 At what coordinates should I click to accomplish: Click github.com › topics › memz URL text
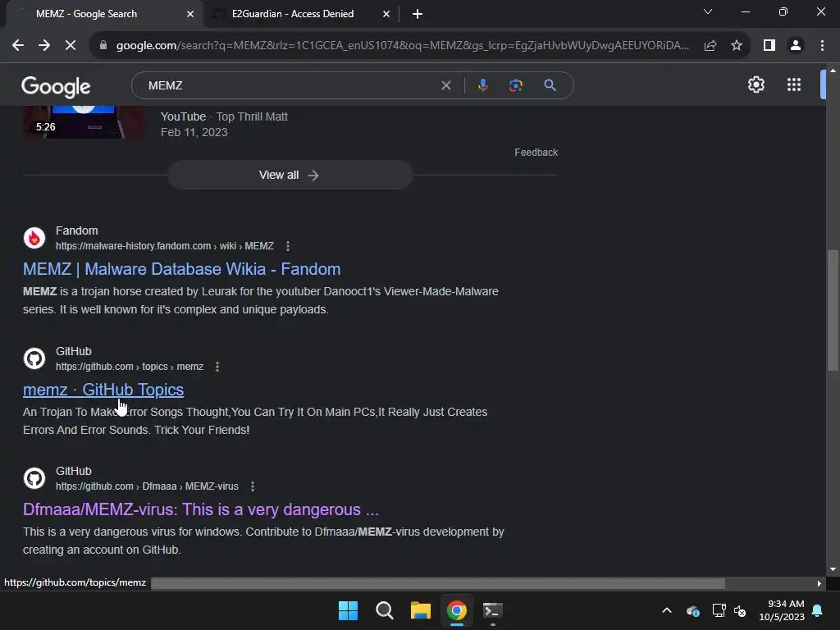click(129, 367)
